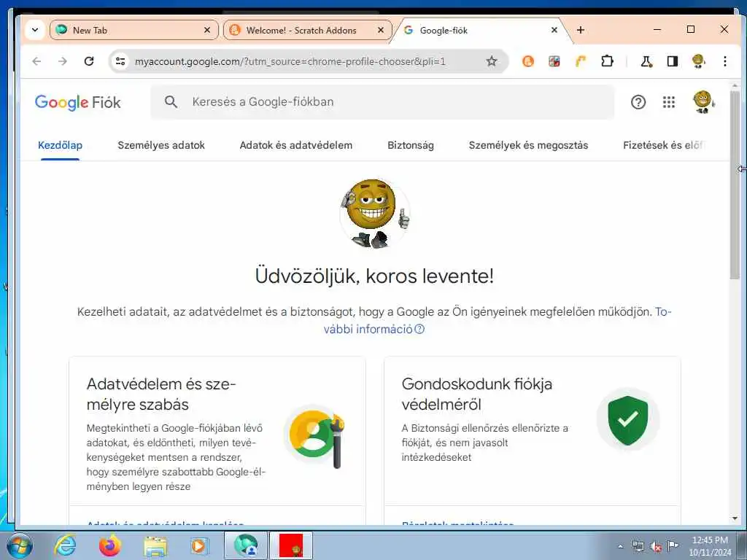
Task: Click the privacy personalization illustration icon
Action: 315,437
